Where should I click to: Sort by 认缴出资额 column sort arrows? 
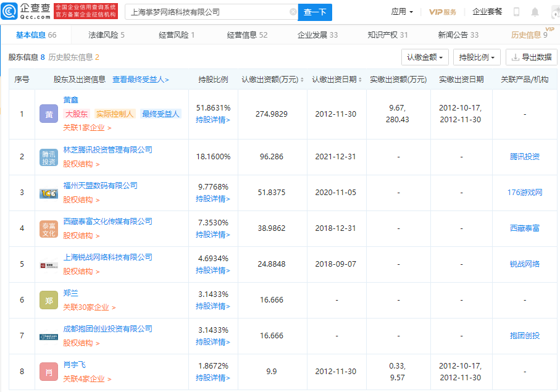(302, 80)
